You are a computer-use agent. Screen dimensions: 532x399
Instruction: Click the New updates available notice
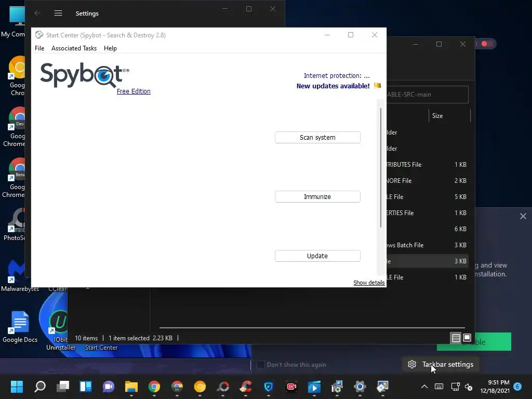333,86
